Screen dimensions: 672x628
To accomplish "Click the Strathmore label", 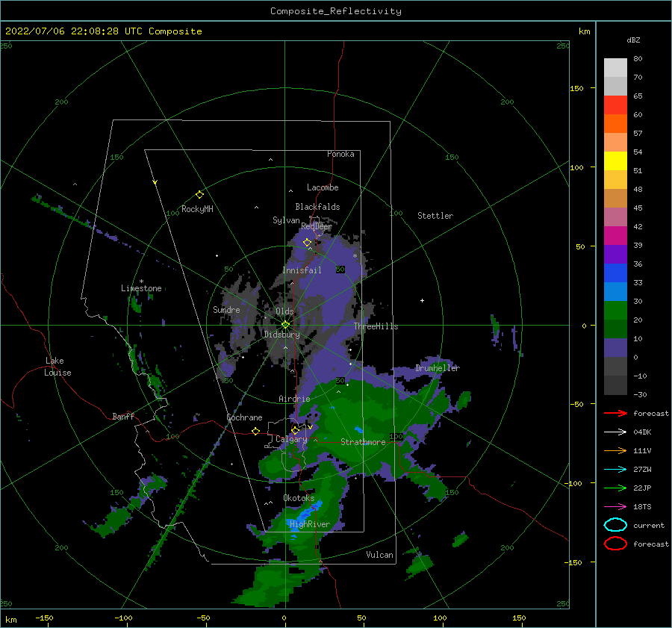I will [x=363, y=442].
